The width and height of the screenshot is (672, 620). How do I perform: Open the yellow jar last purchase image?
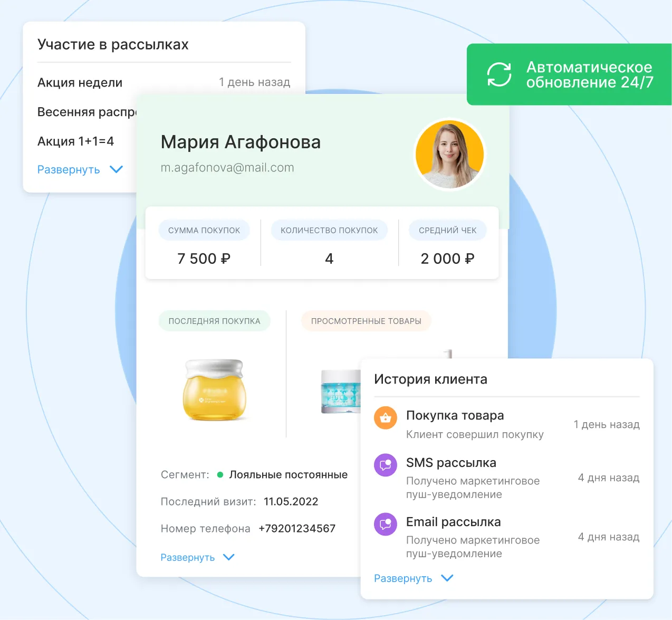point(214,390)
